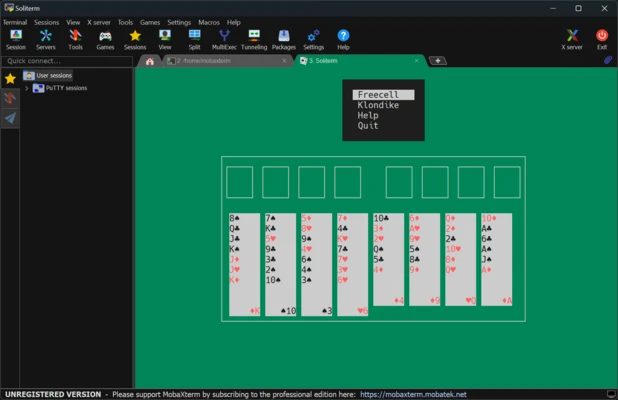This screenshot has height=400, width=618.
Task: Open the Terminal menu
Action: tap(15, 22)
